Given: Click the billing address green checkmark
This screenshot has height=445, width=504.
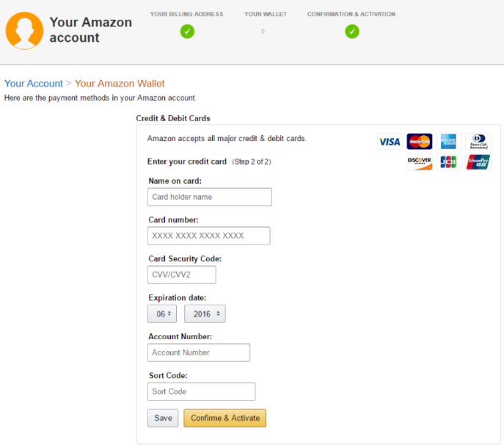Looking at the screenshot, I should point(187,32).
